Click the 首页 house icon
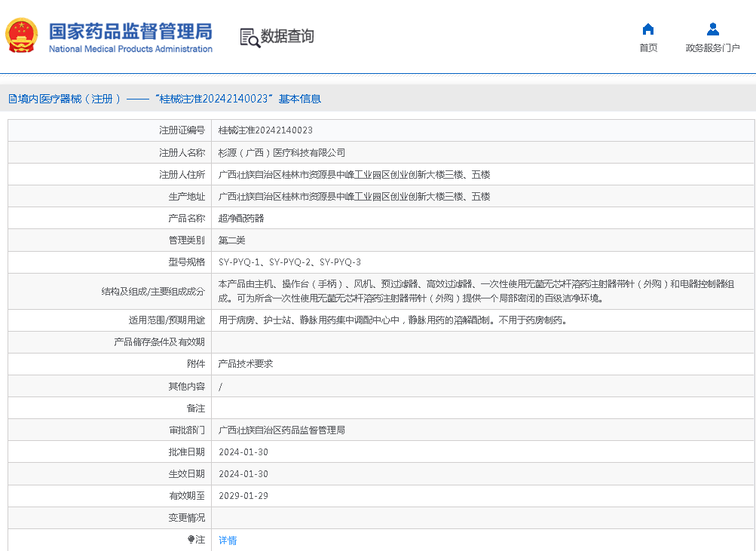This screenshot has height=551, width=756. (x=647, y=29)
